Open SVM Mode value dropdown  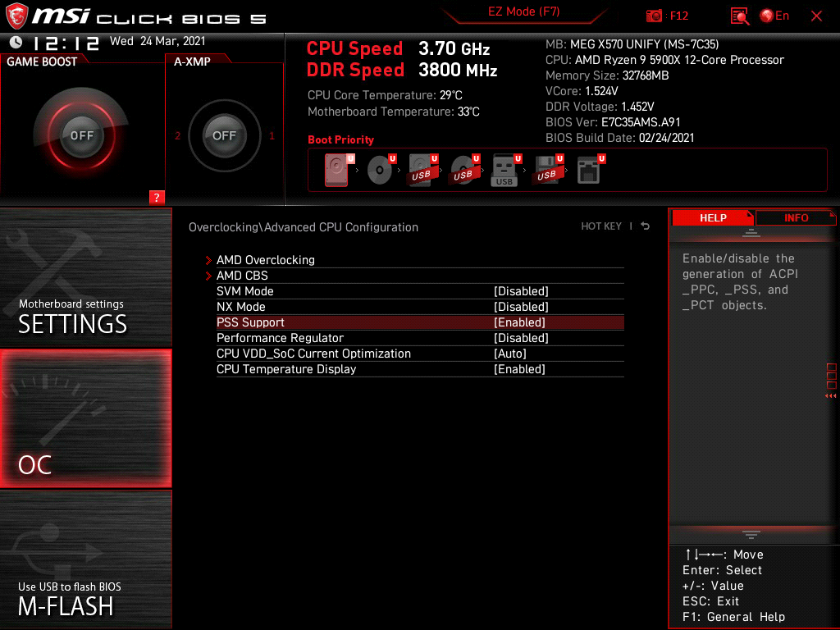tap(521, 291)
